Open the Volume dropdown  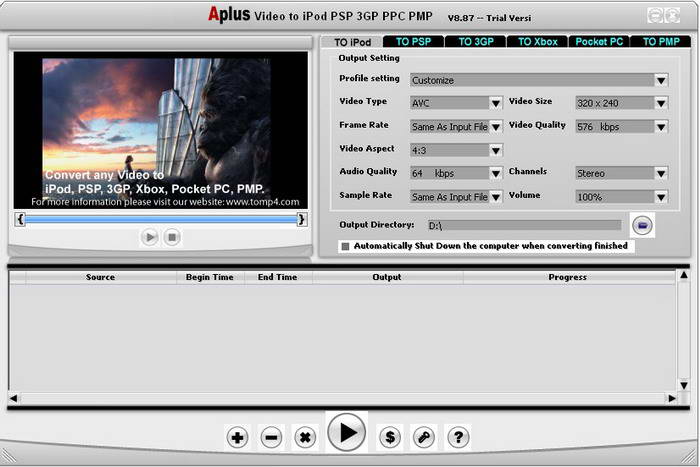pyautogui.click(x=661, y=197)
